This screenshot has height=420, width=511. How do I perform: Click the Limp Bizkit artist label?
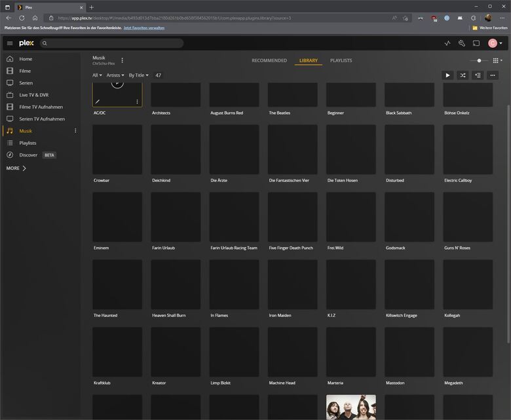tap(220, 383)
